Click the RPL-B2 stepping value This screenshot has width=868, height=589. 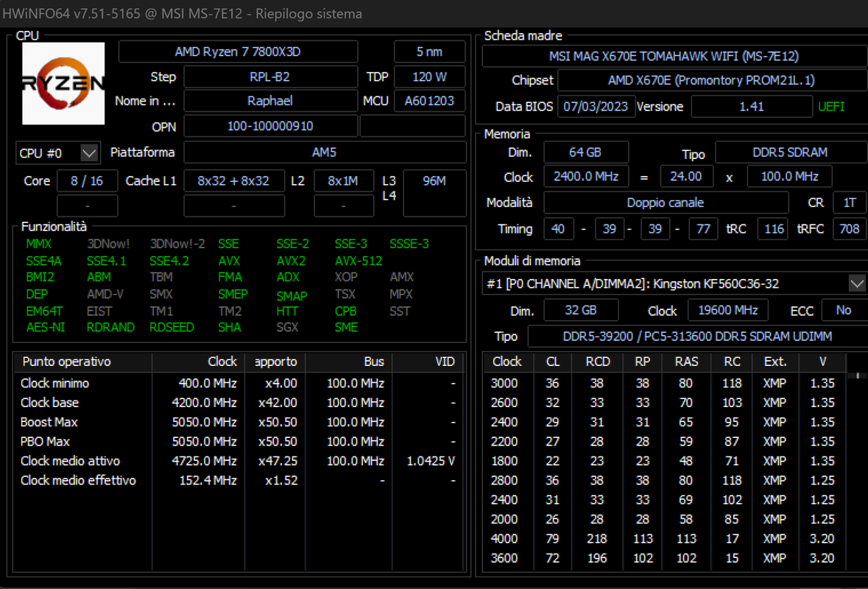pyautogui.click(x=270, y=77)
